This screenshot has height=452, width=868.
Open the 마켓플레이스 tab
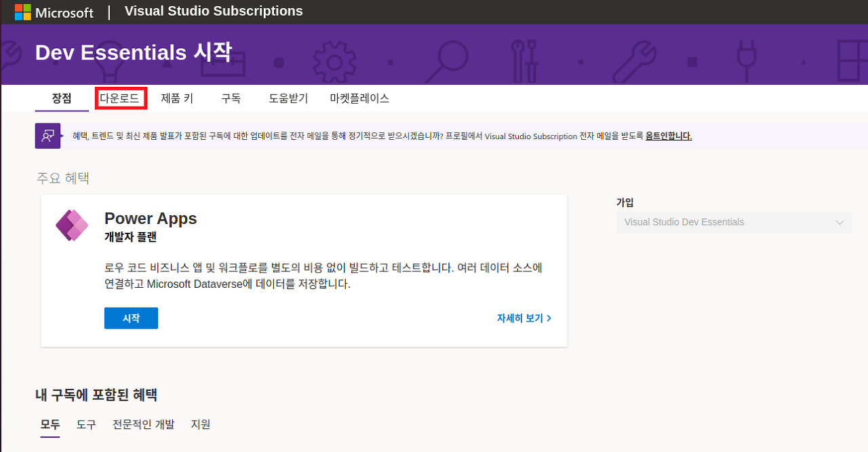point(359,98)
